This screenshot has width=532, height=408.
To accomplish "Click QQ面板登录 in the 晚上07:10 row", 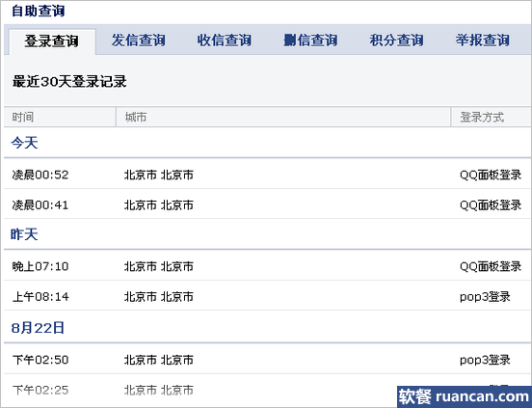I will point(491,266).
